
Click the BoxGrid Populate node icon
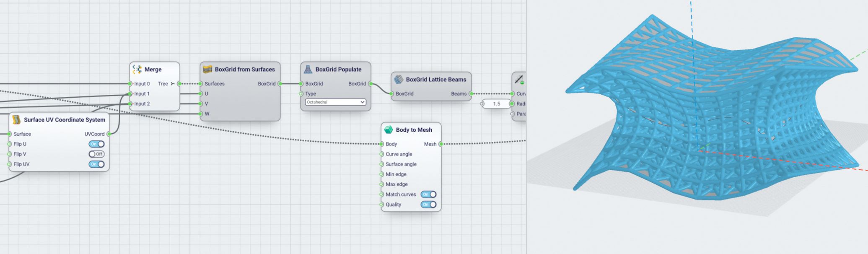coord(308,69)
